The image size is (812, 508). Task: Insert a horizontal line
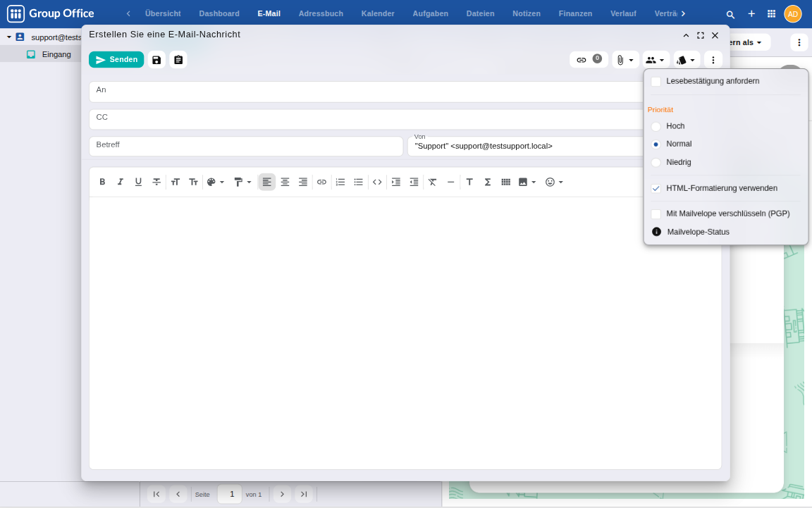(450, 182)
